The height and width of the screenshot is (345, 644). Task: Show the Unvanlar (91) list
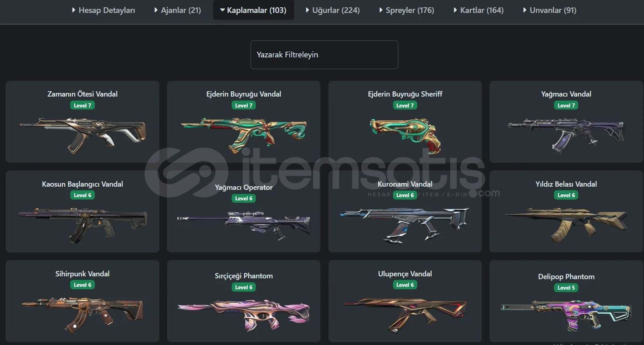550,10
